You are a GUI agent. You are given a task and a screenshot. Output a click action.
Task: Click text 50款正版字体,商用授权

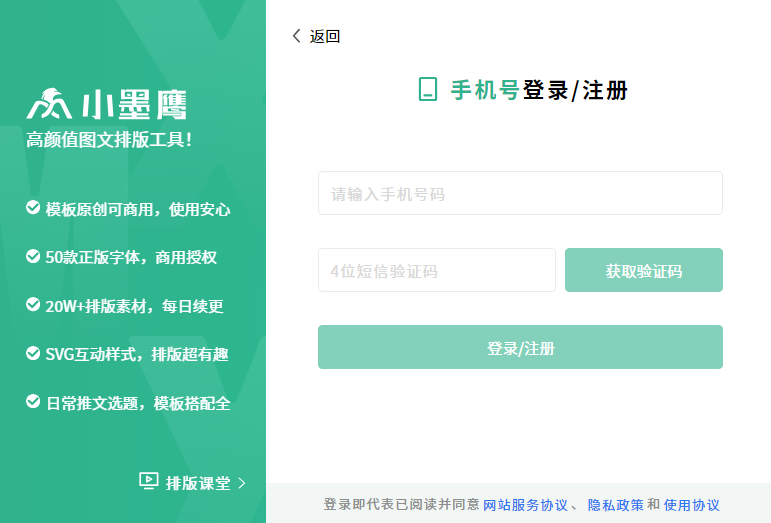131,257
